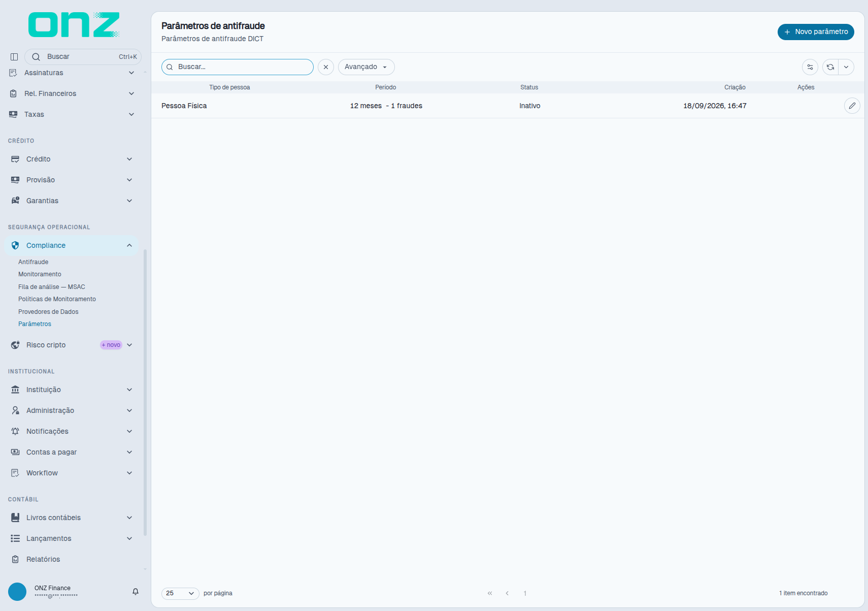Viewport: 868px width, 611px height.
Task: Expand the Garantias chevron
Action: point(129,201)
